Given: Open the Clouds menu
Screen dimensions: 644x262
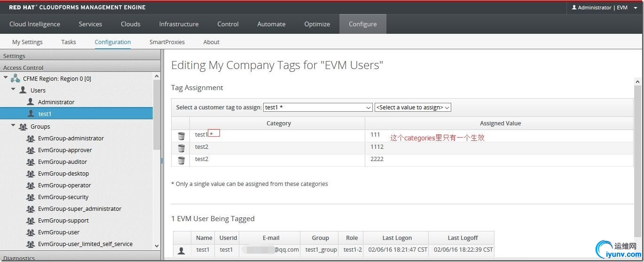Looking at the screenshot, I should pyautogui.click(x=131, y=24).
